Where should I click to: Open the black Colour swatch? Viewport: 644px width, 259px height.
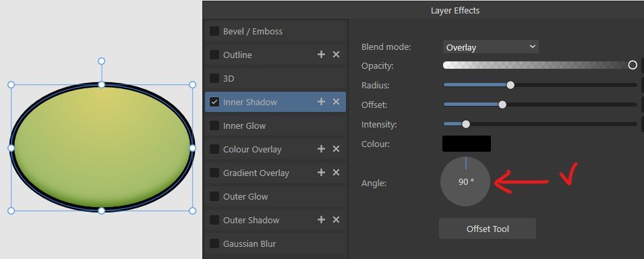467,144
